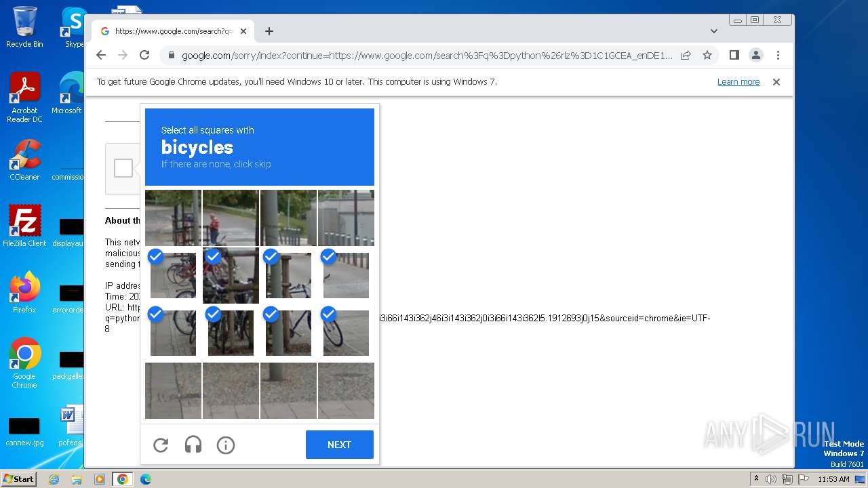The width and height of the screenshot is (868, 488).
Task: Open the Microsoft Edge desktop shortcut
Action: [68, 93]
